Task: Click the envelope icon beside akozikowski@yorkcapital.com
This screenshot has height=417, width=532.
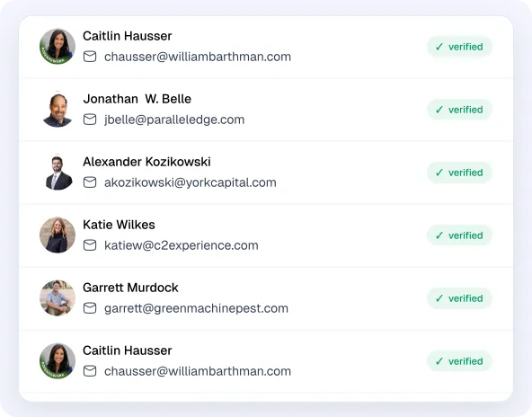Action: 90,182
